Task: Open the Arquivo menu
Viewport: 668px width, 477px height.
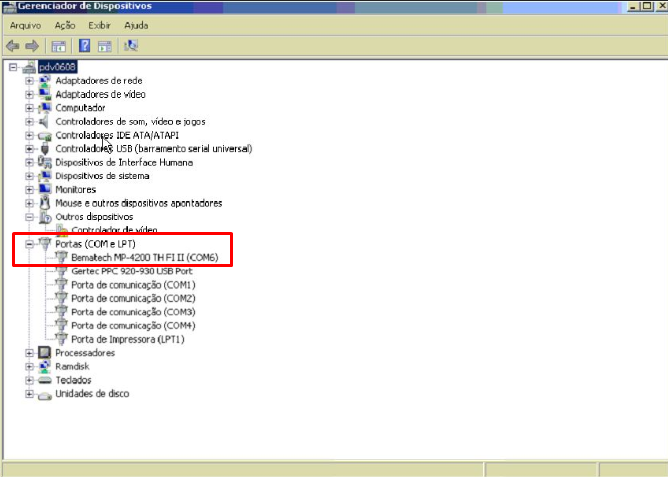Action: tap(26, 26)
